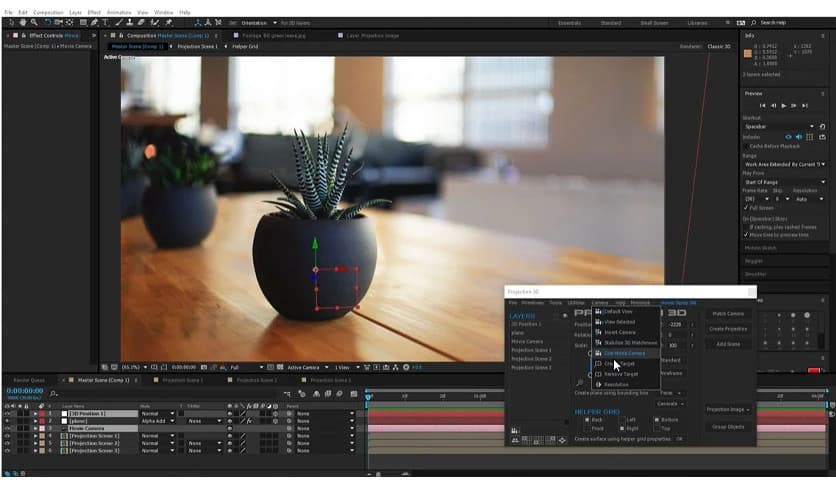This screenshot has width=836, height=484.
Task: Open the Animation menu
Action: tap(119, 12)
